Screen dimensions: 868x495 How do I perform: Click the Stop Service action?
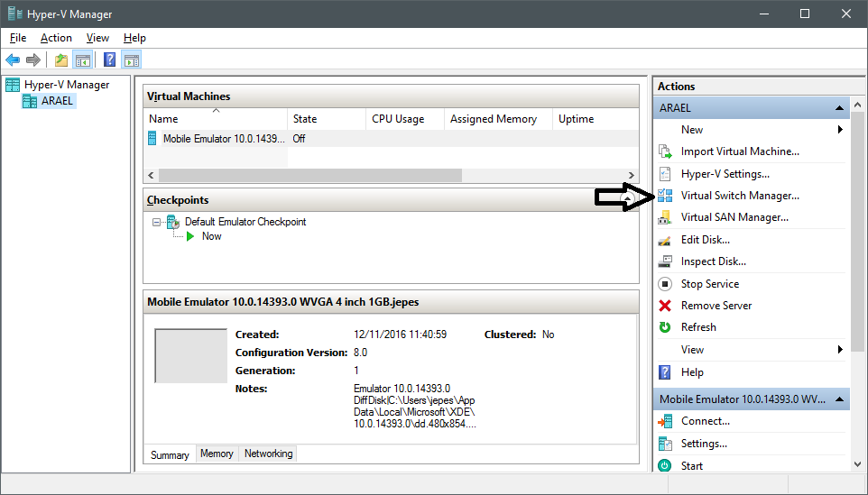pyautogui.click(x=710, y=284)
